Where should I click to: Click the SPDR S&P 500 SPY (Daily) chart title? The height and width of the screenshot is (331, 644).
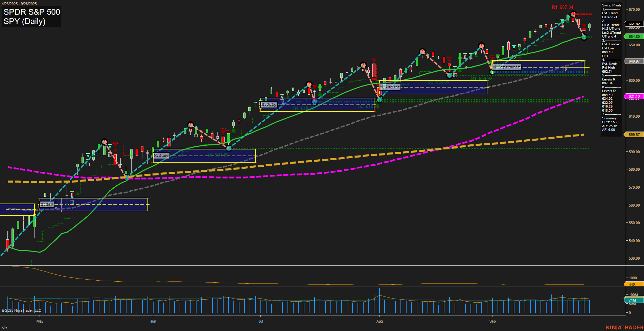point(31,16)
